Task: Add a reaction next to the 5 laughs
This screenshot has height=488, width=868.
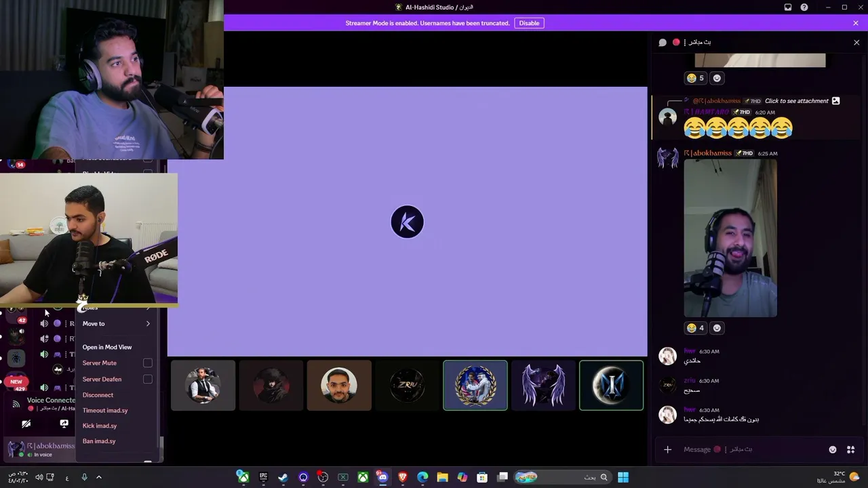Action: [x=717, y=78]
